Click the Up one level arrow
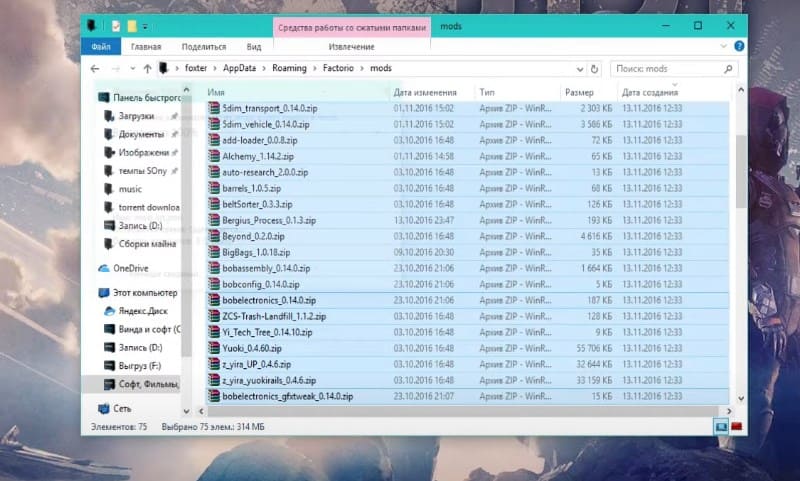800x481 pixels. click(147, 69)
